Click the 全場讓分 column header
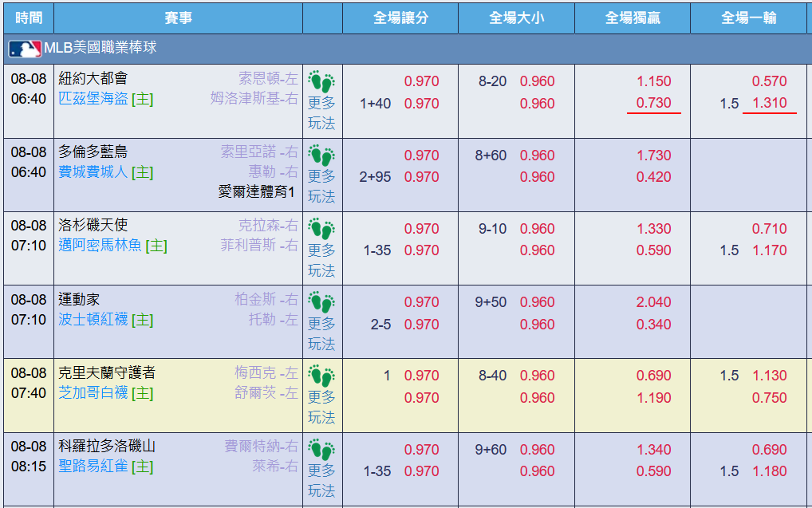812x508 pixels. [x=401, y=18]
